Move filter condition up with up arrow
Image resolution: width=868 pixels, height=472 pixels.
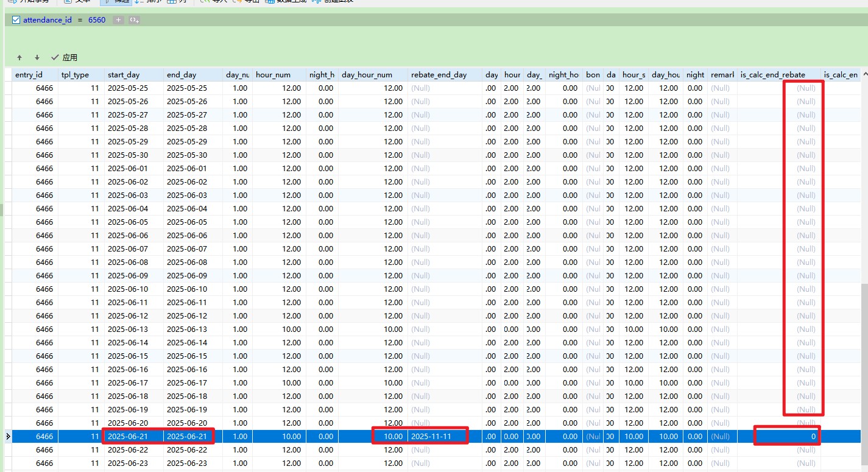click(x=19, y=58)
